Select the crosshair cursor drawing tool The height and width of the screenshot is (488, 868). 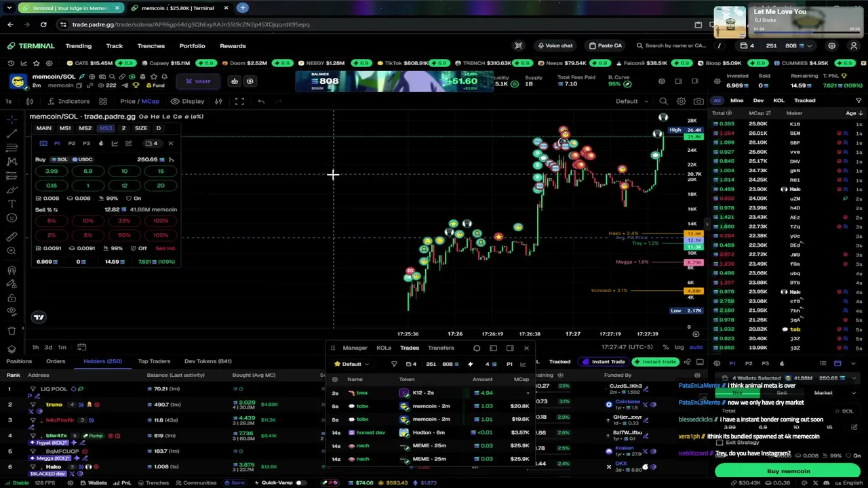click(12, 119)
